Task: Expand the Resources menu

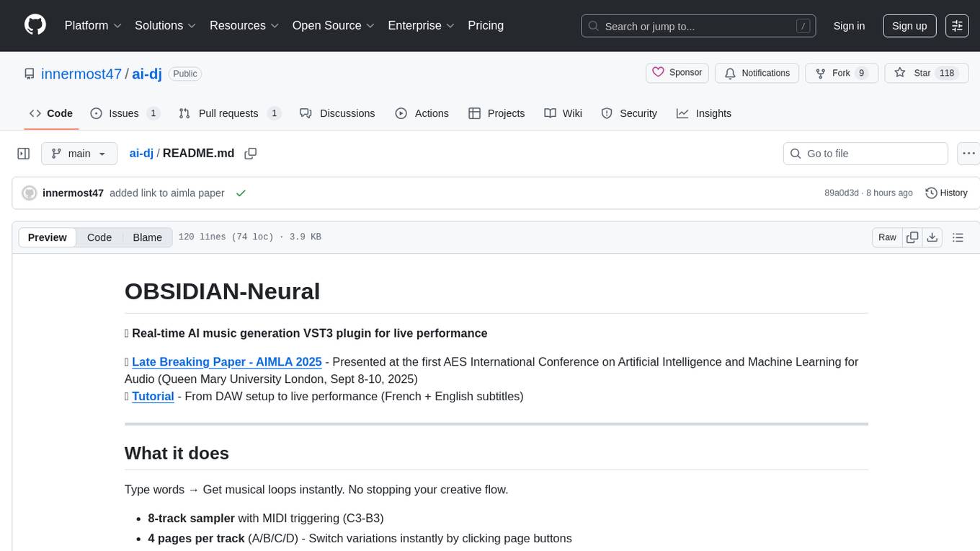Action: pos(244,25)
